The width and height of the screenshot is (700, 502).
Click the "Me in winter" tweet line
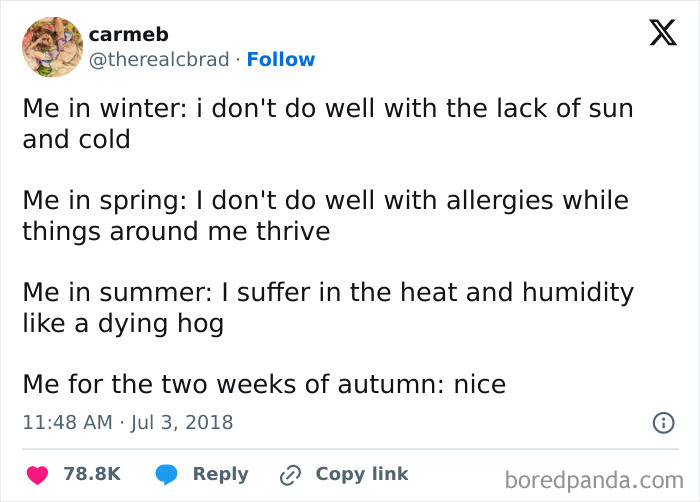point(328,108)
